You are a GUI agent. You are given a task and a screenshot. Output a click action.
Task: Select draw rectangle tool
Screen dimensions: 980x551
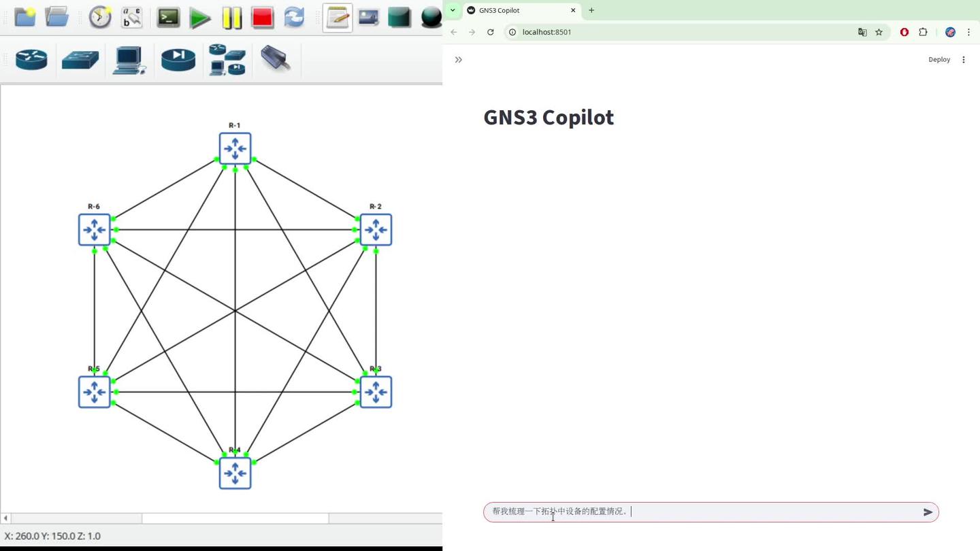click(x=399, y=17)
